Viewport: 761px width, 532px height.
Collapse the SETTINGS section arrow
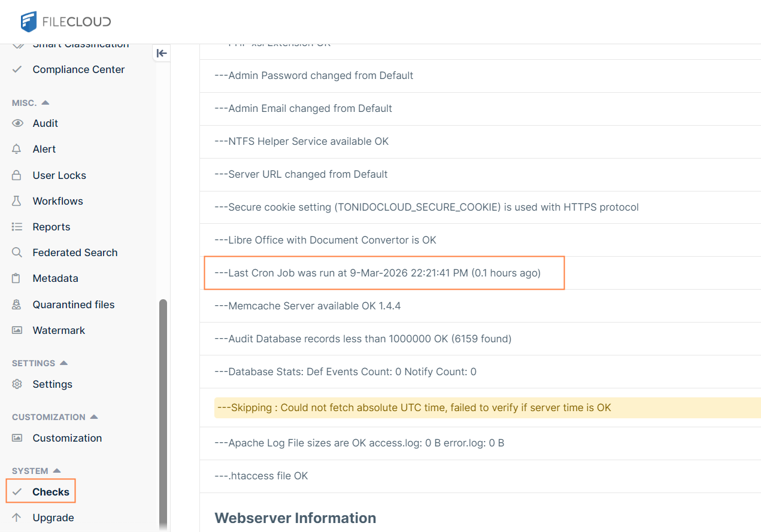point(64,363)
